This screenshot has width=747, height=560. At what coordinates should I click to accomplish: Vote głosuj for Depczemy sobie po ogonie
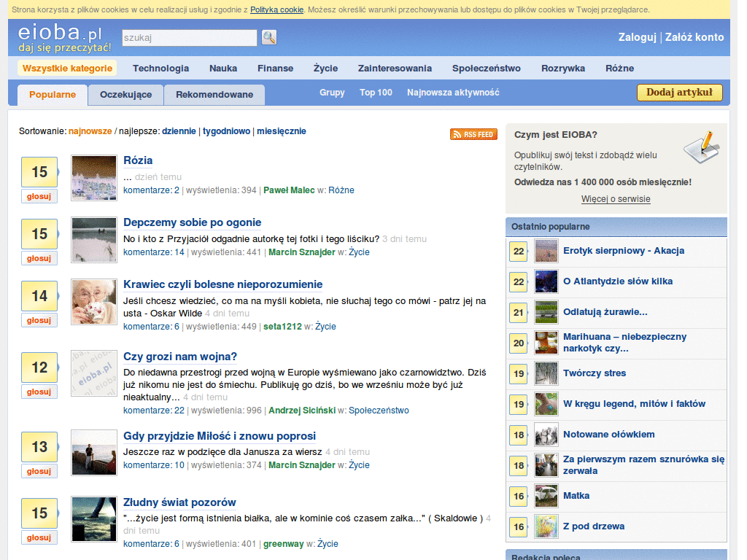pos(39,258)
